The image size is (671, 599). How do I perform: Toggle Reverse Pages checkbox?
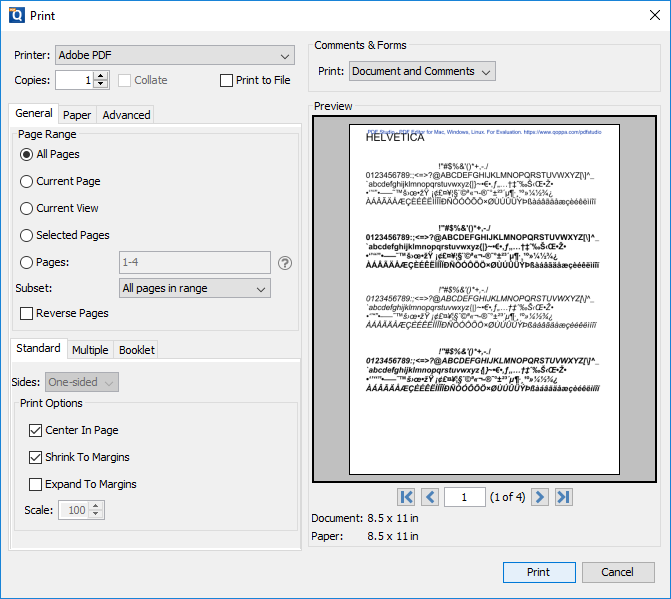coord(27,314)
